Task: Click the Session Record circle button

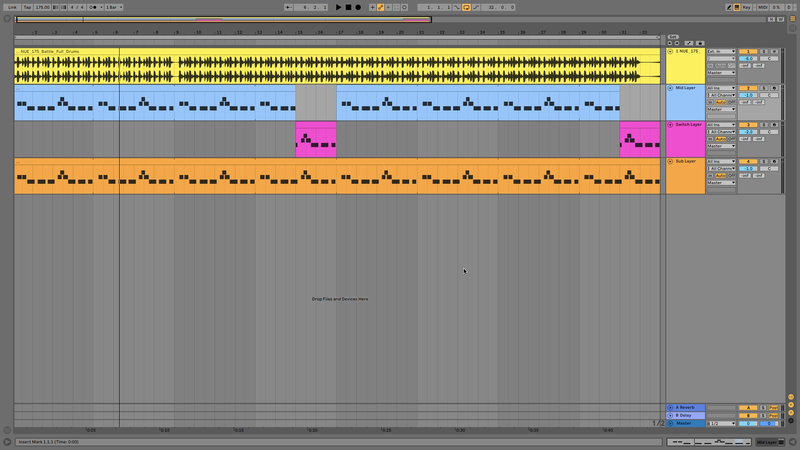Action: [x=405, y=7]
